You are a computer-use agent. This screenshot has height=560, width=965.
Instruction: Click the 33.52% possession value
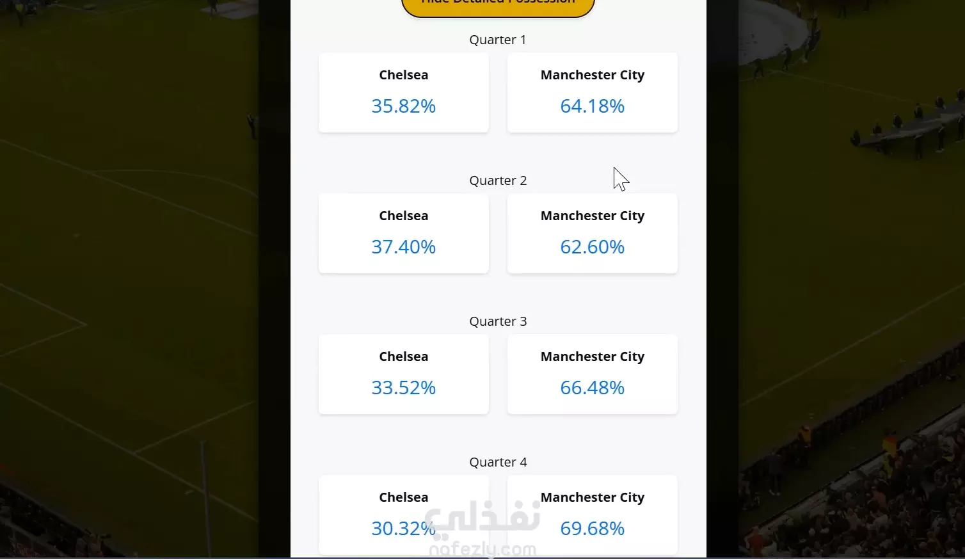(x=404, y=388)
